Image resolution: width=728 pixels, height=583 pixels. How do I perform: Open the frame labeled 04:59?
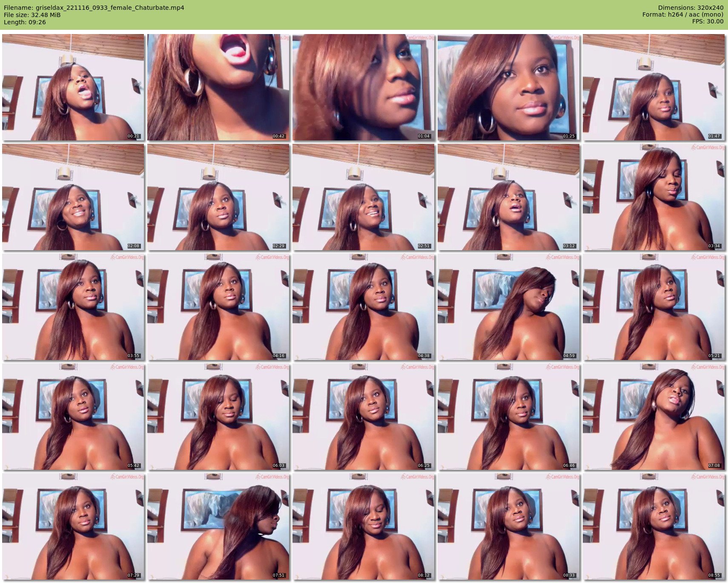tap(509, 307)
